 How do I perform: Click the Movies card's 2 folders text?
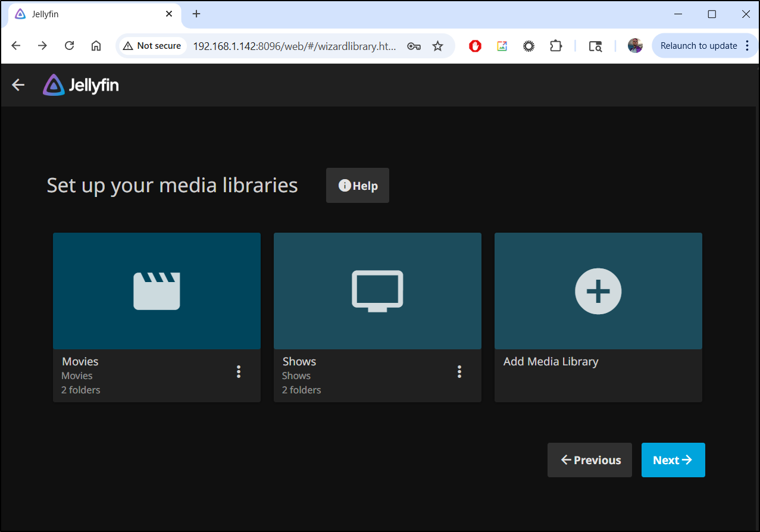81,390
